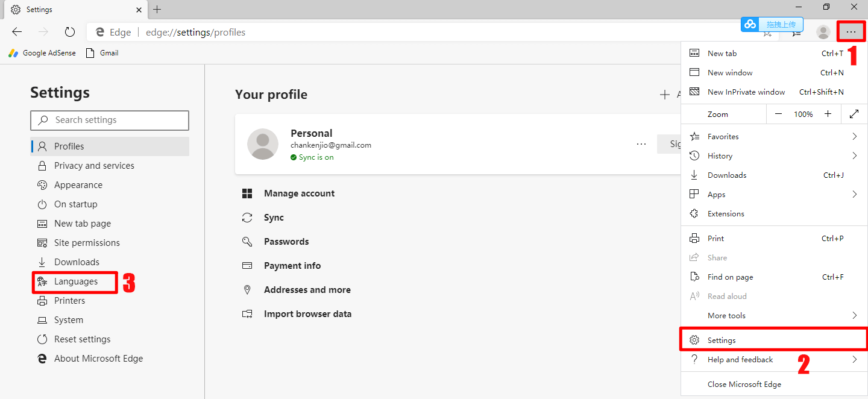The width and height of the screenshot is (868, 399).
Task: Open profile more options ellipsis
Action: click(641, 144)
